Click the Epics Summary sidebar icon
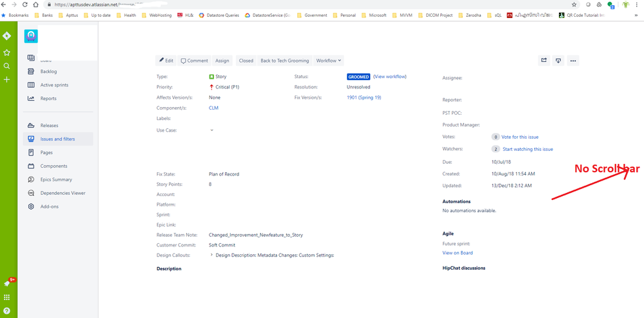 pyautogui.click(x=31, y=179)
